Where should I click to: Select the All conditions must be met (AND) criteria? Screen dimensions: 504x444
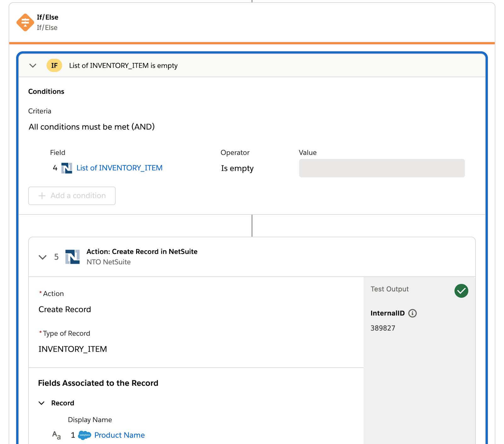tap(92, 127)
